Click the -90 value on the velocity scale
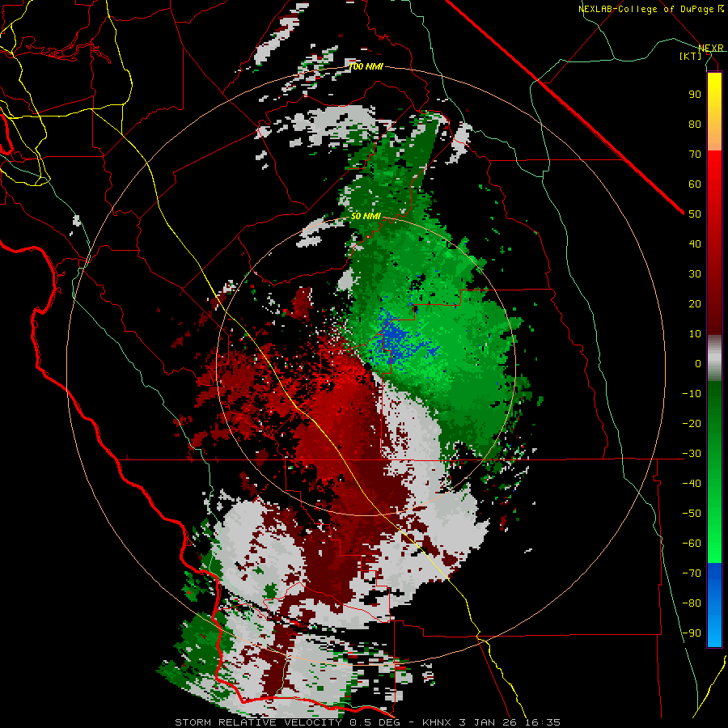728x728 pixels. pyautogui.click(x=692, y=633)
